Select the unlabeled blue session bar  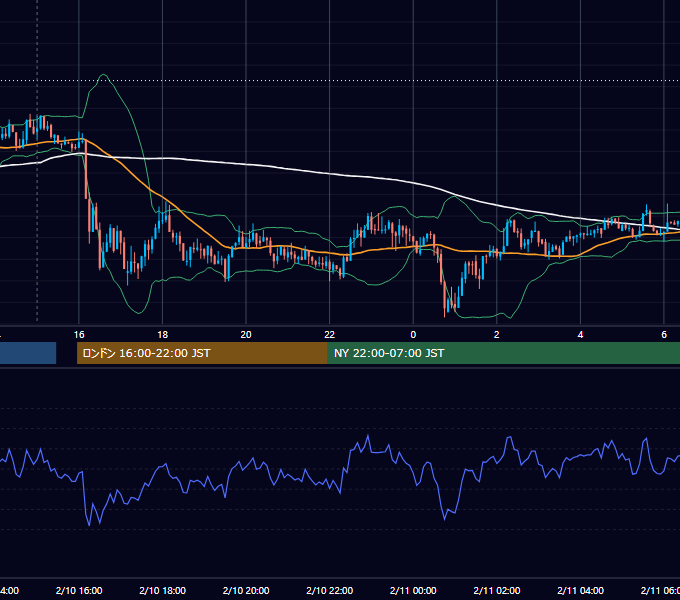[28, 353]
